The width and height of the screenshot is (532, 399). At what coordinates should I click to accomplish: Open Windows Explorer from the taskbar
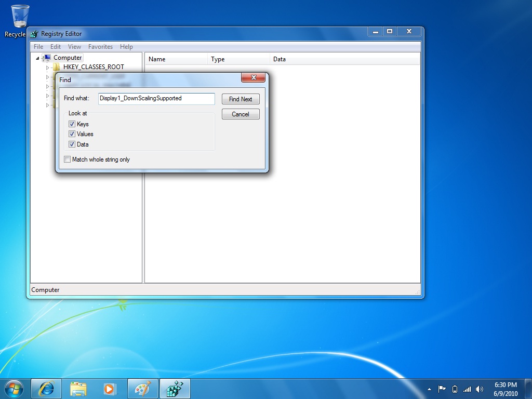78,388
